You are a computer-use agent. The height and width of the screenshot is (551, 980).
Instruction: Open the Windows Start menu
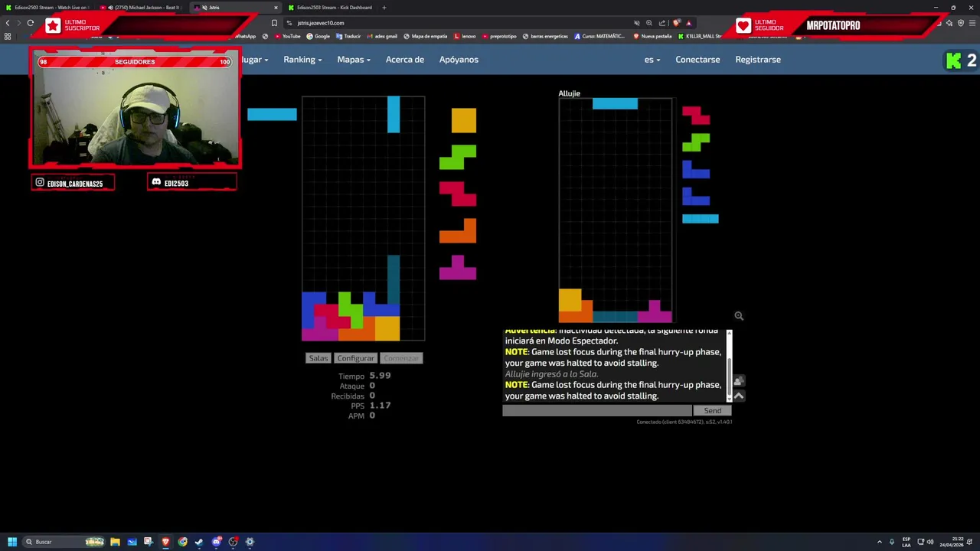(11, 542)
